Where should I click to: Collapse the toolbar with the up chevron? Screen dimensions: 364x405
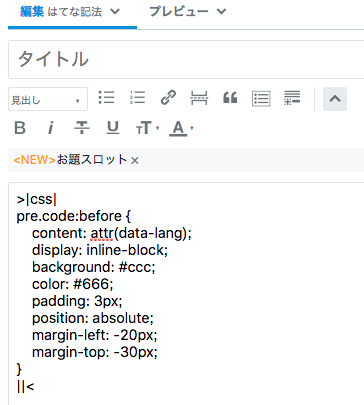click(335, 99)
